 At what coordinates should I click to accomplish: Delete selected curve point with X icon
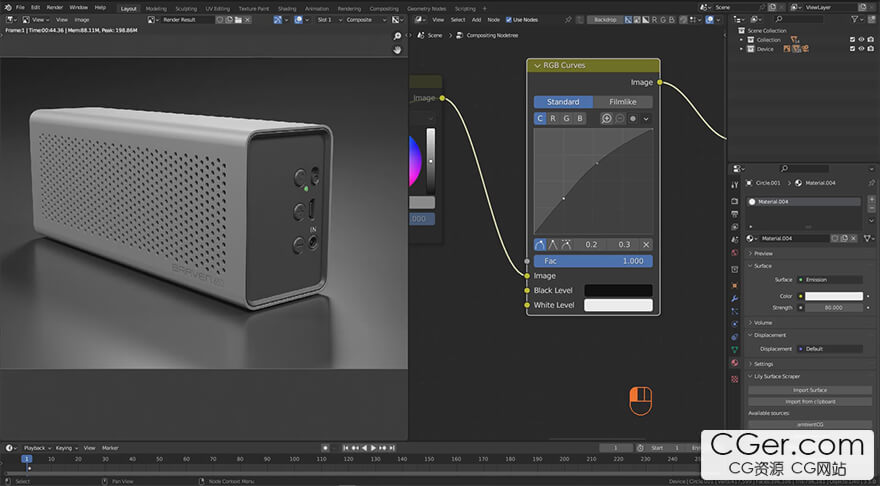[x=646, y=245]
